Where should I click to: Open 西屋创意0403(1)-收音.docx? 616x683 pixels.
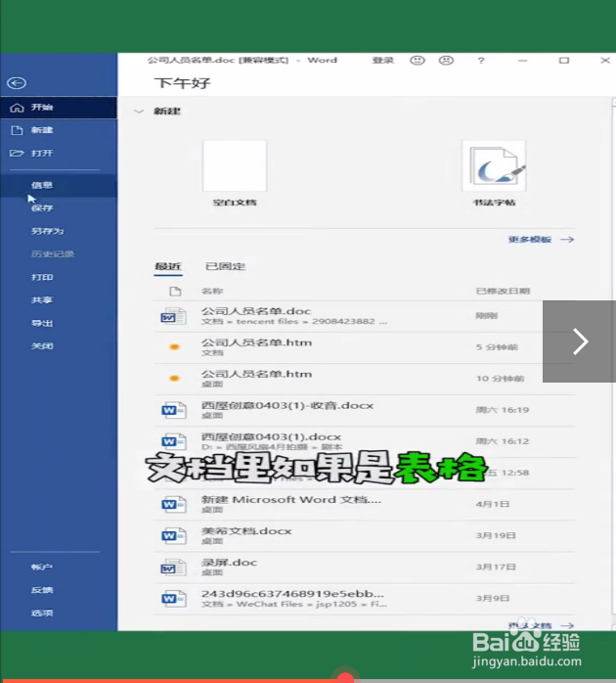(365, 411)
